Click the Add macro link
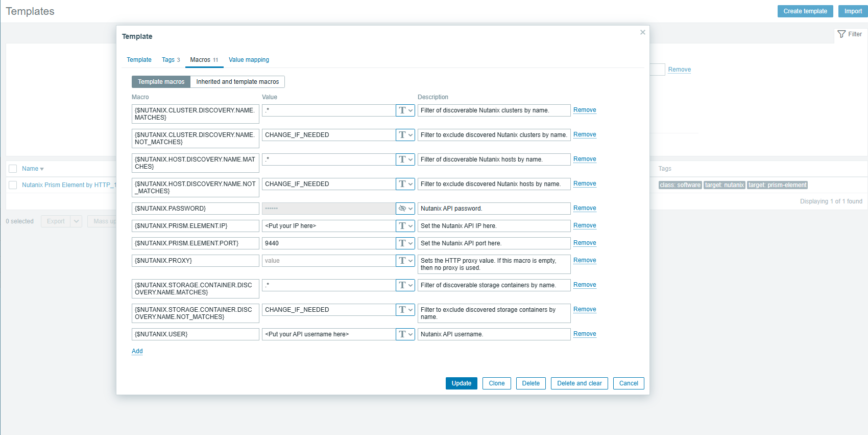The image size is (868, 435). (x=137, y=351)
